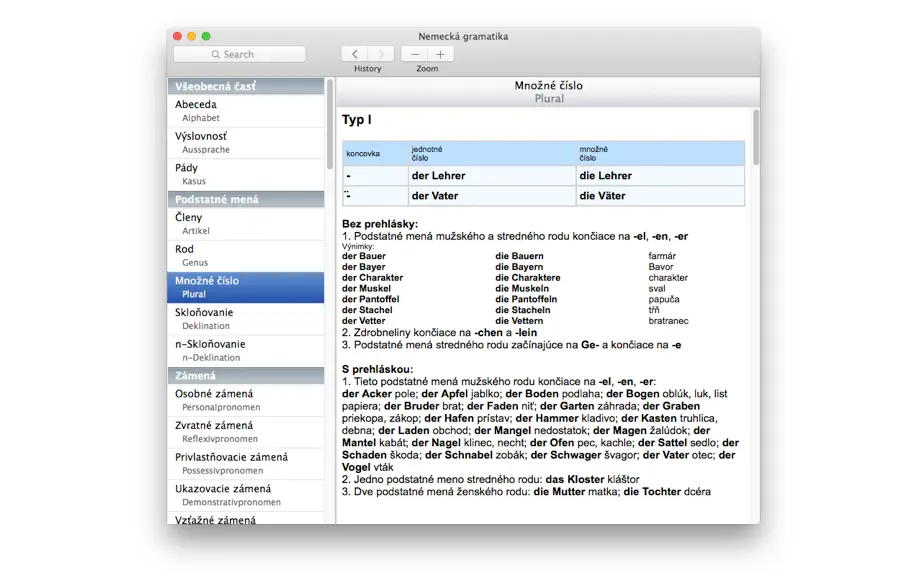This screenshot has height=576, width=922.
Task: Click the 'S prehláskou:' heading
Action: pyautogui.click(x=378, y=369)
